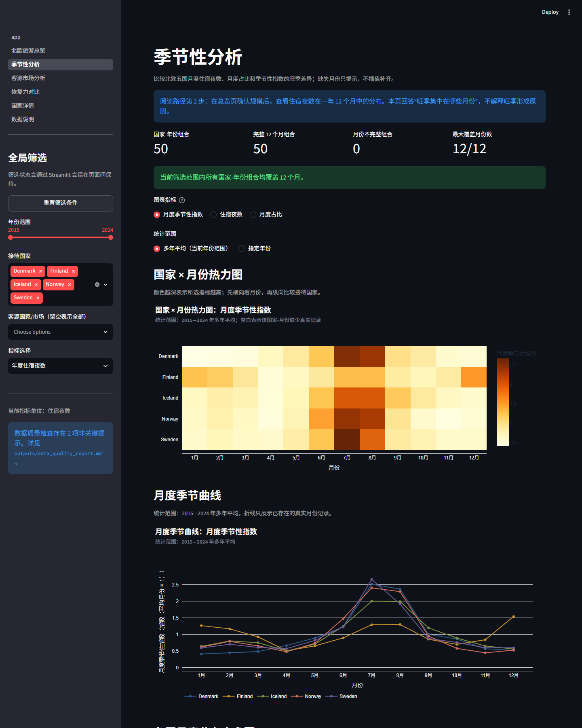
Task: Remove Sweden tag via its x icon
Action: point(38,298)
